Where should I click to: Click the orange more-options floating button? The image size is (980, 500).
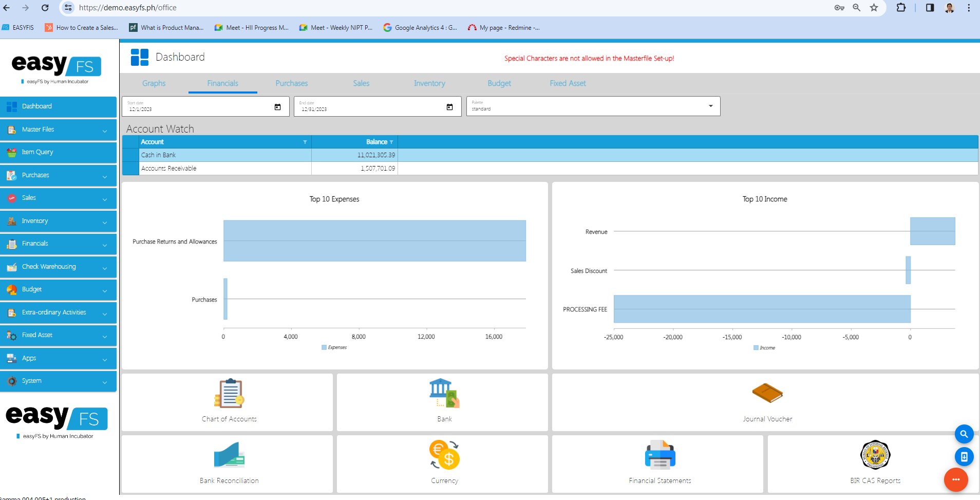point(956,479)
